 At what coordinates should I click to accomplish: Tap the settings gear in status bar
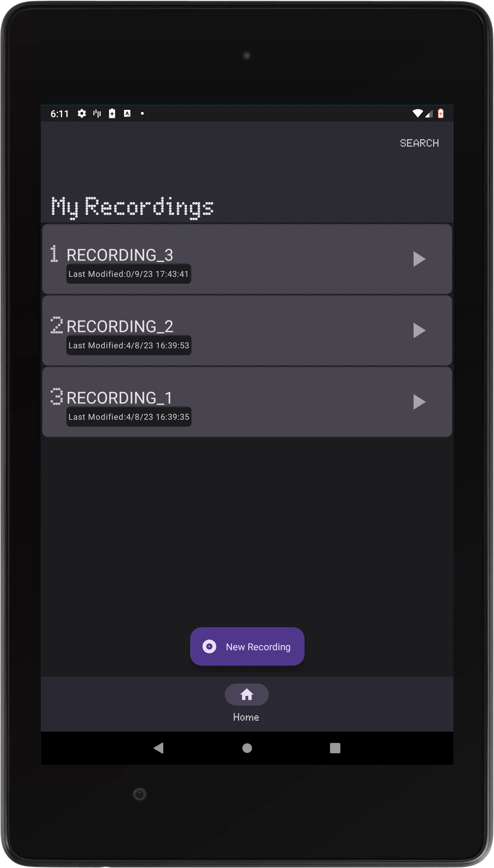click(x=82, y=113)
